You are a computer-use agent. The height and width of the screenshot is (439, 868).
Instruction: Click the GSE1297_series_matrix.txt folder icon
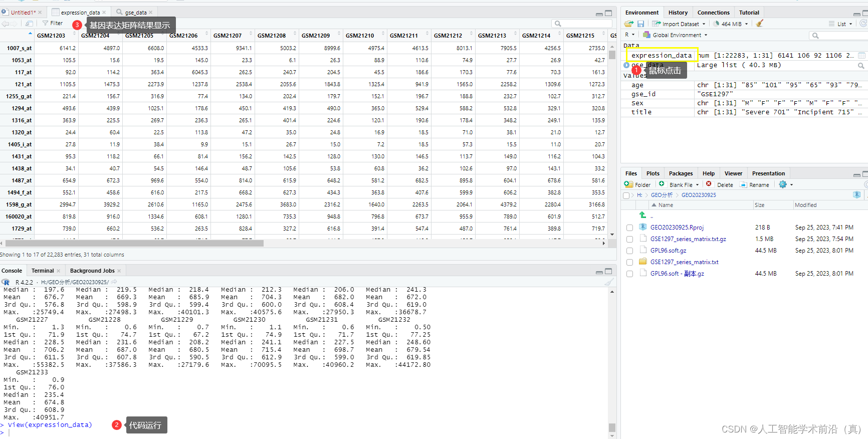point(643,262)
